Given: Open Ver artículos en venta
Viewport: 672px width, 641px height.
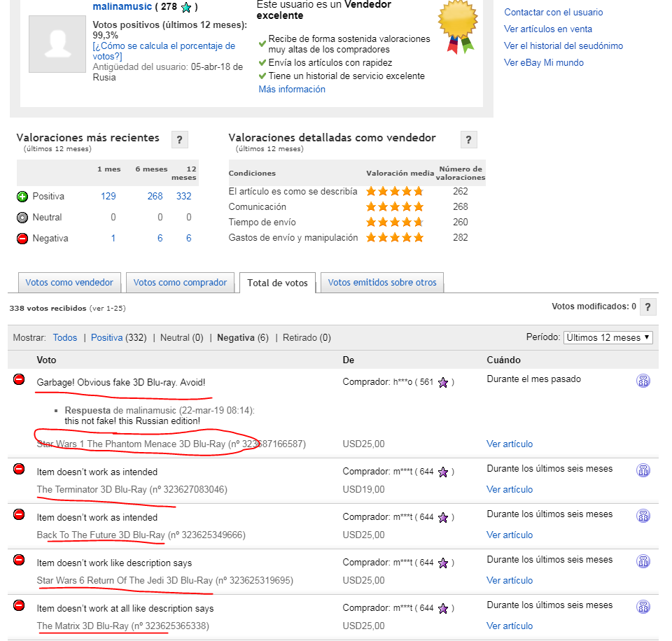Looking at the screenshot, I should click(548, 29).
